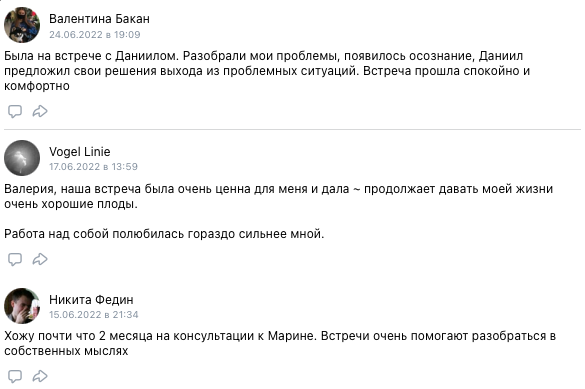Viewport: 585px width, 389px height.
Task: Click Vogel Linie's grayscale avatar
Action: tap(22, 158)
